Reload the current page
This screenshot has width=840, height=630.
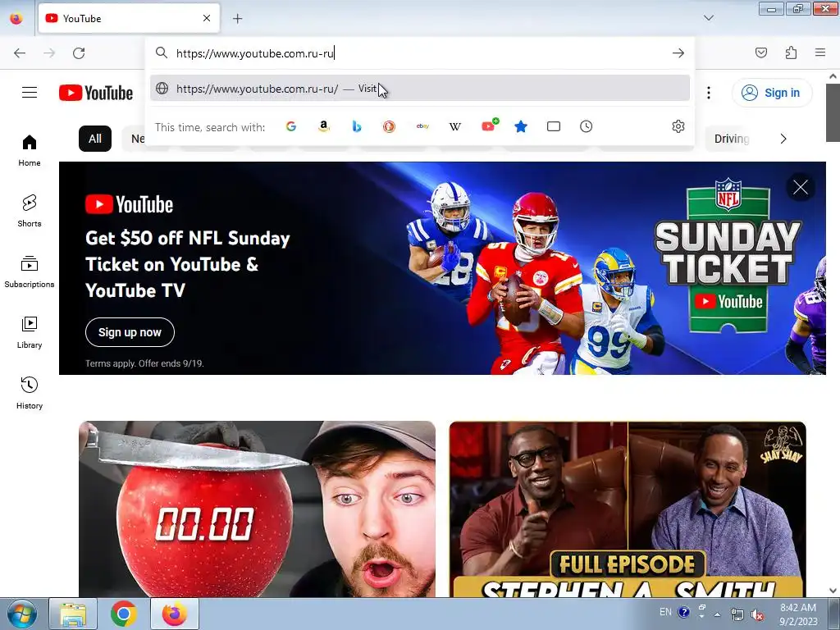click(x=79, y=53)
